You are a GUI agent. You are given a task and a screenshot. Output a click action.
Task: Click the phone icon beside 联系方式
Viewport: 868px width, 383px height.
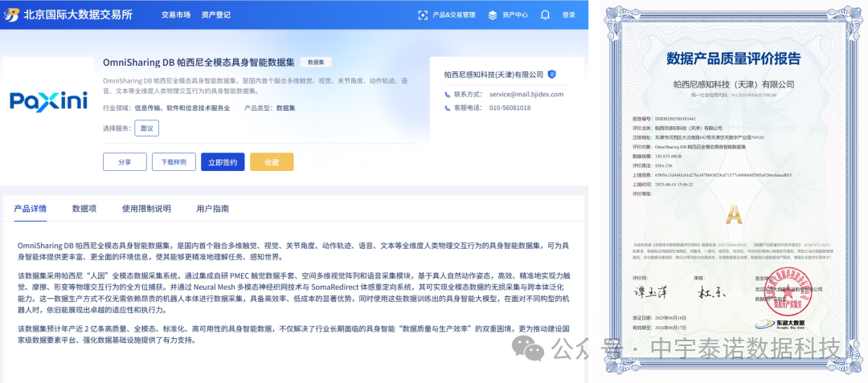tap(448, 95)
